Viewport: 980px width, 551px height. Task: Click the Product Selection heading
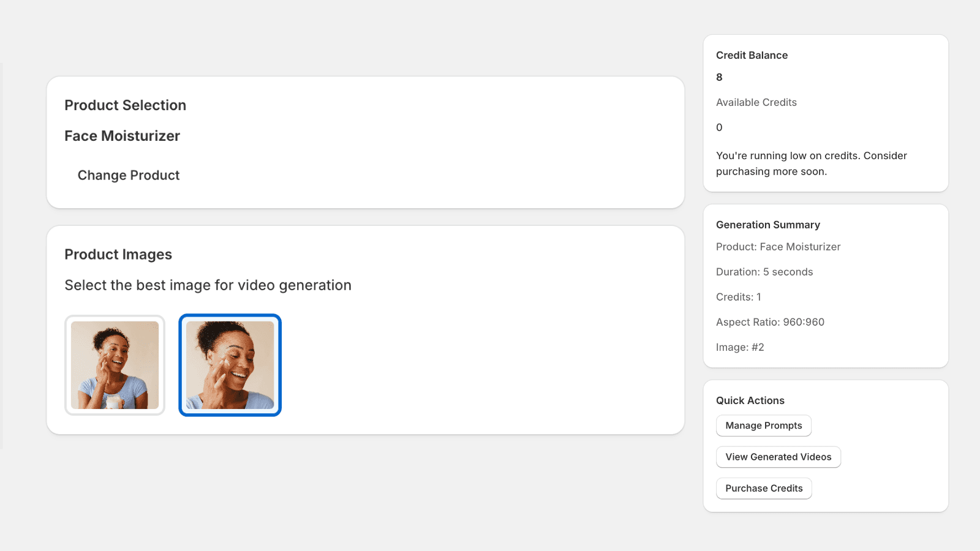(125, 105)
